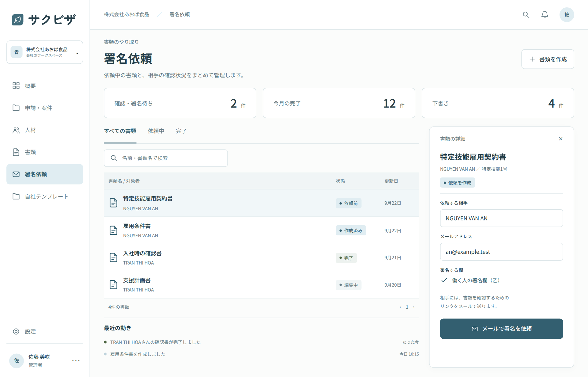Click document icon of 入社時の確認書 row
This screenshot has width=588, height=377.
113,257
